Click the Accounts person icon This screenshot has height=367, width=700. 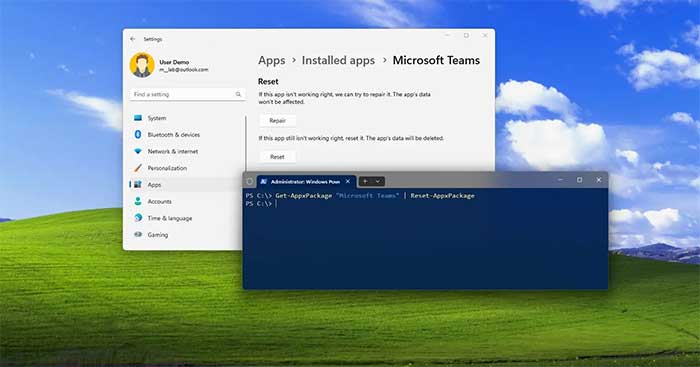(x=138, y=201)
